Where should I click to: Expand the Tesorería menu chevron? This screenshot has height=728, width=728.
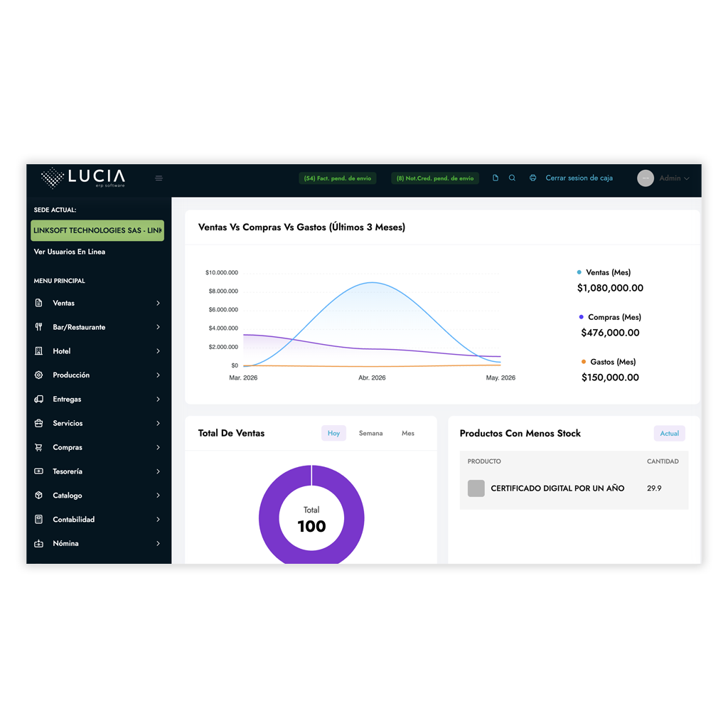pos(159,471)
